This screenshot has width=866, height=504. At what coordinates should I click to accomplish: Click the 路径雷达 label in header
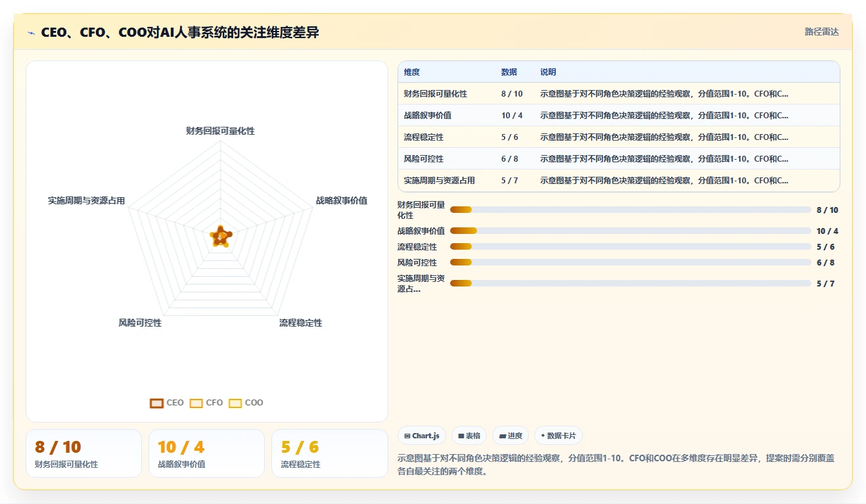click(821, 32)
